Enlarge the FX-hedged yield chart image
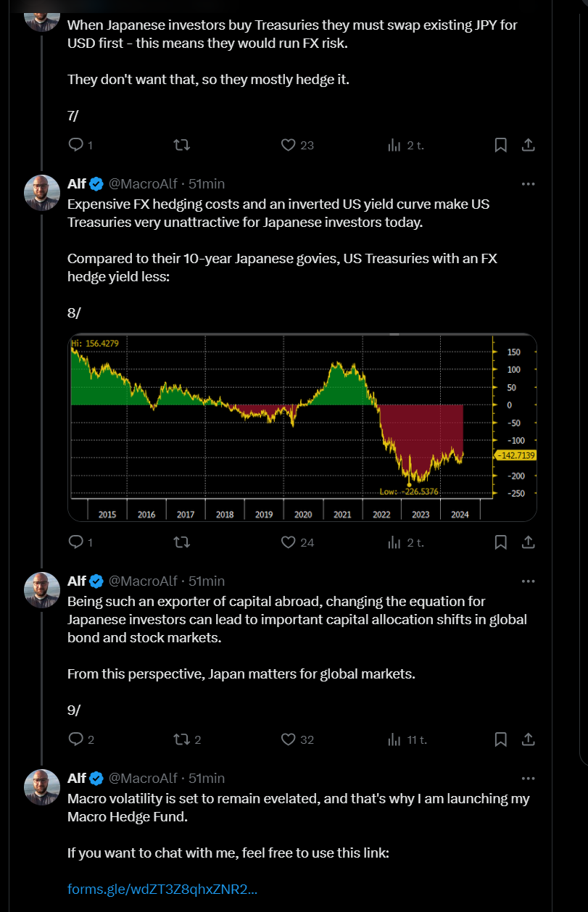The height and width of the screenshot is (912, 588). 302,427
